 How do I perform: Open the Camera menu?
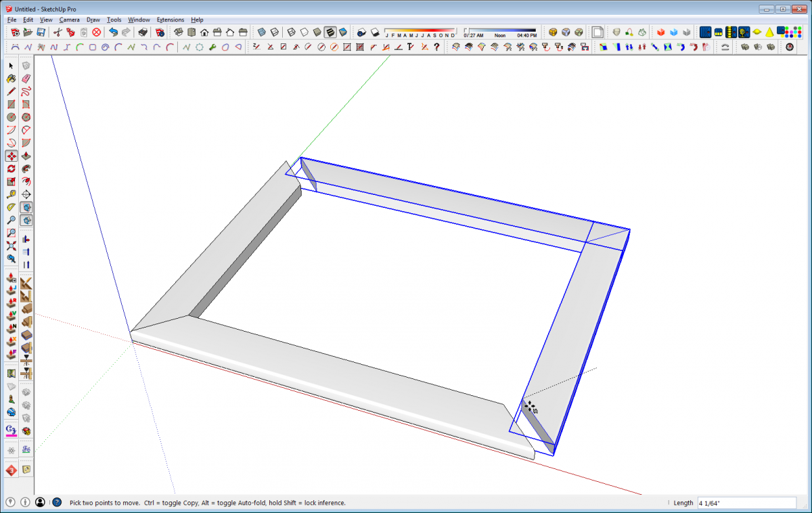click(x=70, y=20)
